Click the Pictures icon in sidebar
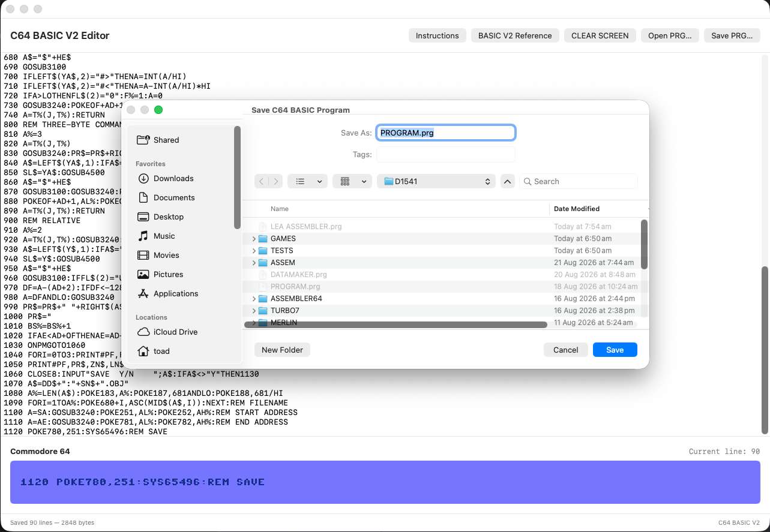 click(143, 274)
